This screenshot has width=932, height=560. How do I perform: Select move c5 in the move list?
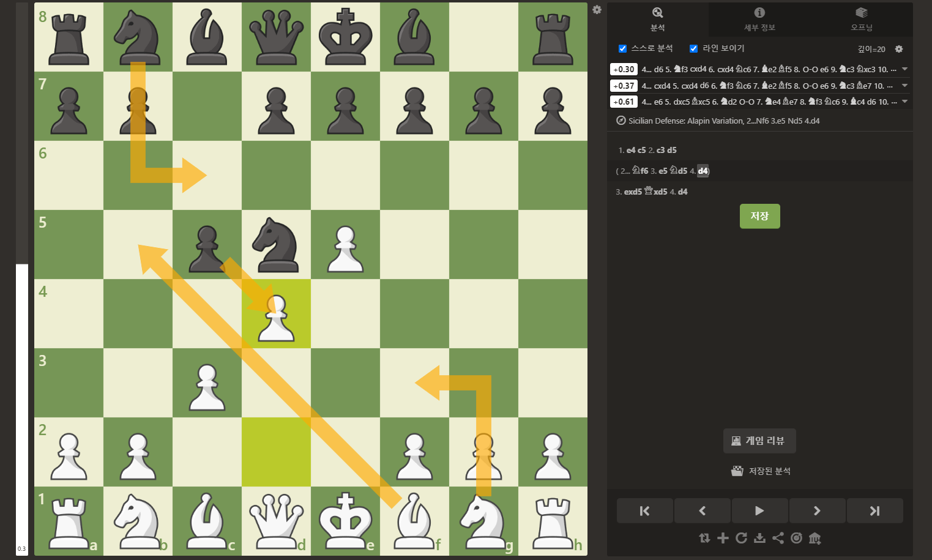[641, 150]
